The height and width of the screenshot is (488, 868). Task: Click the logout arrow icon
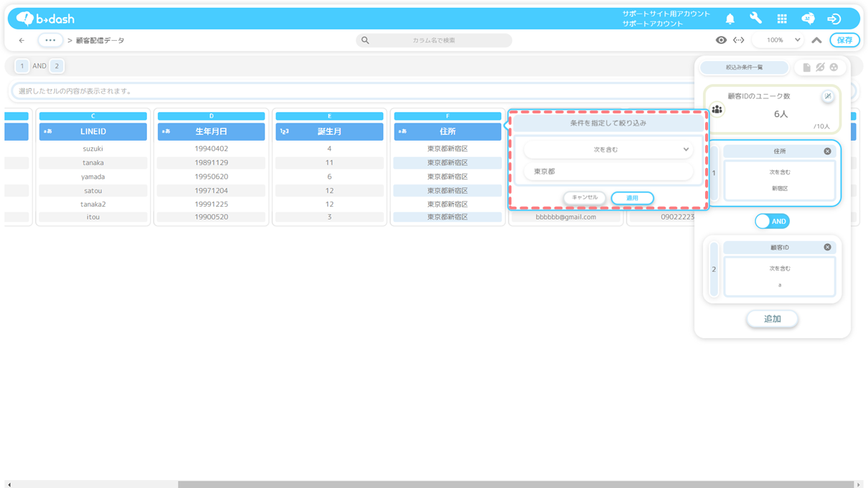pyautogui.click(x=834, y=19)
